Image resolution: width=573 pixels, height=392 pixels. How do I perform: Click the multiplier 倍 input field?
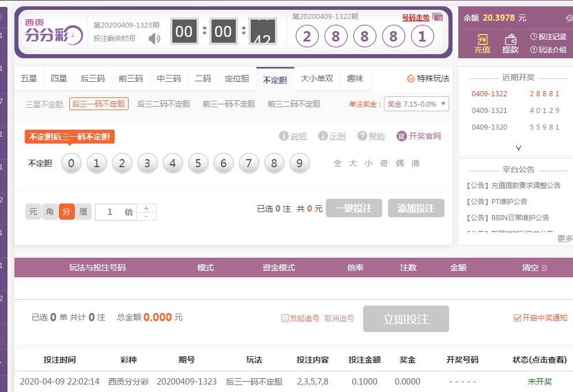pyautogui.click(x=115, y=212)
